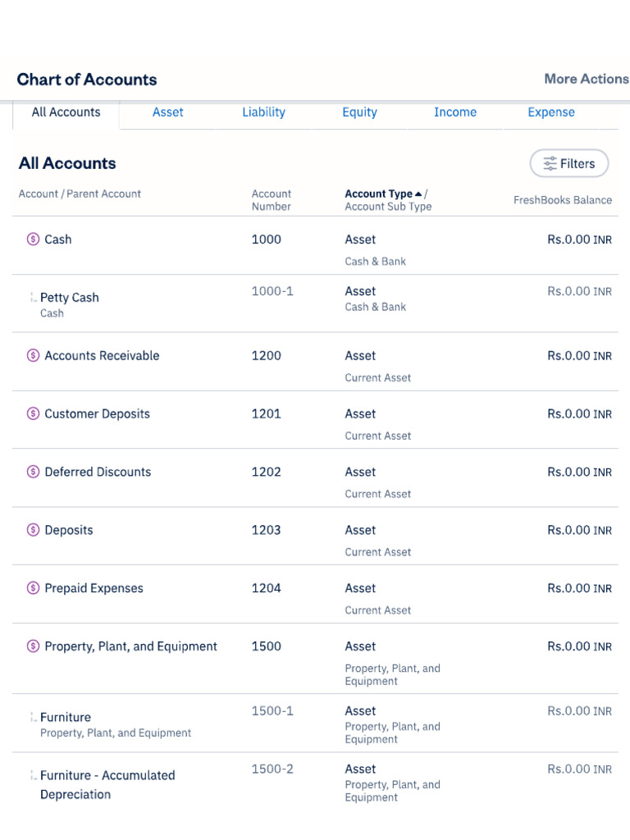Click the dollar icon beside Cash
Viewport: 630px width, 840px height.
tap(33, 240)
